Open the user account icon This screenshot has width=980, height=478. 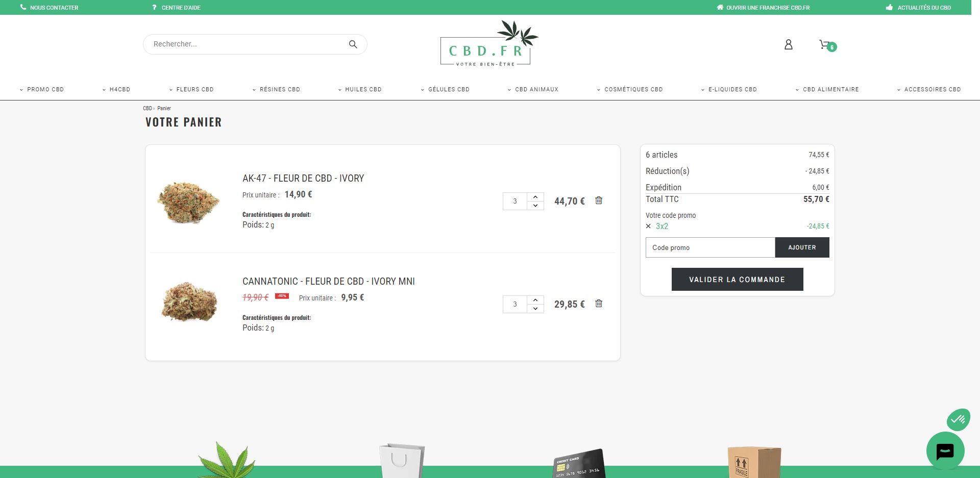point(789,45)
